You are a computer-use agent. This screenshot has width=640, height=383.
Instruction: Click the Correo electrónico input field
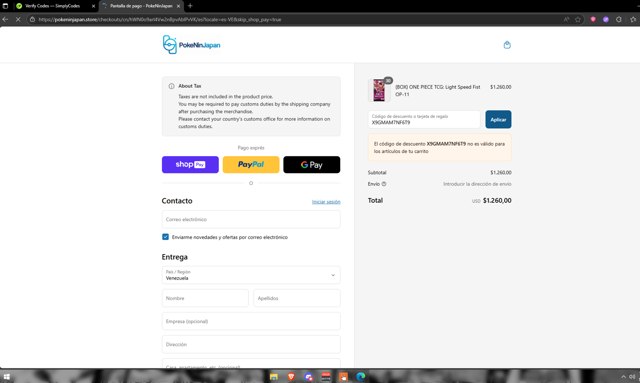click(251, 219)
